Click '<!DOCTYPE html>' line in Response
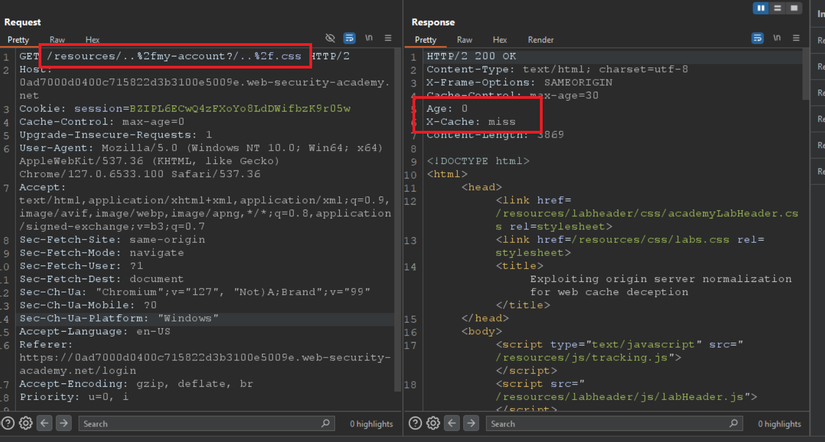This screenshot has width=825, height=442. click(478, 161)
